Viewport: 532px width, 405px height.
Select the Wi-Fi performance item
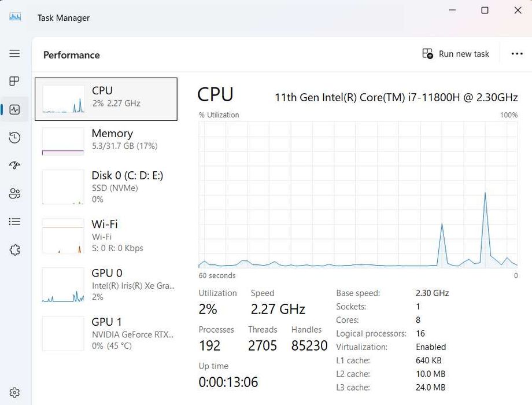coord(106,235)
